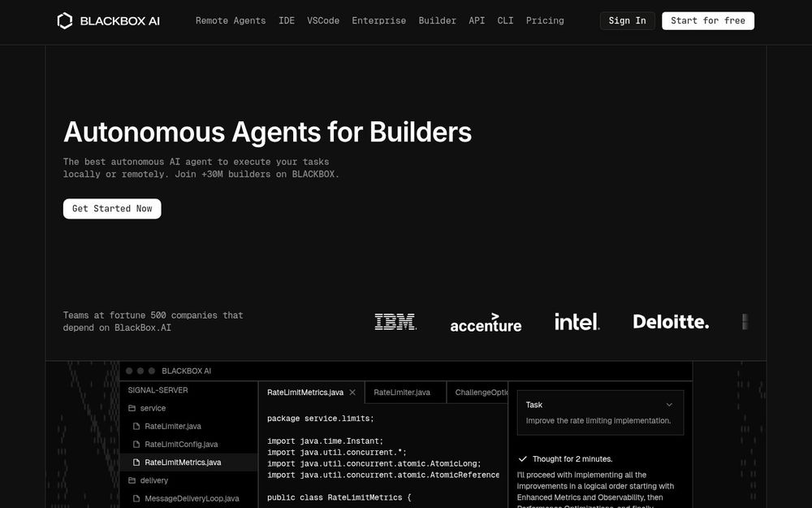Go to the CLI page
Viewport: 812px width, 508px height.
[x=505, y=21]
